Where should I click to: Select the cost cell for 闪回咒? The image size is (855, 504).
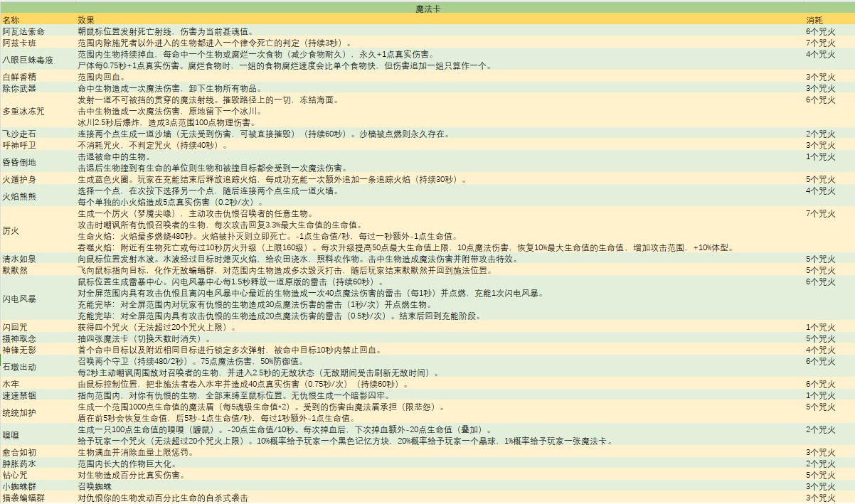tap(820, 327)
